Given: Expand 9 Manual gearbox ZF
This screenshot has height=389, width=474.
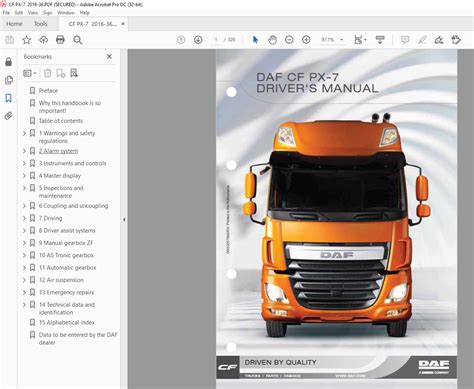Looking at the screenshot, I should coord(24,243).
